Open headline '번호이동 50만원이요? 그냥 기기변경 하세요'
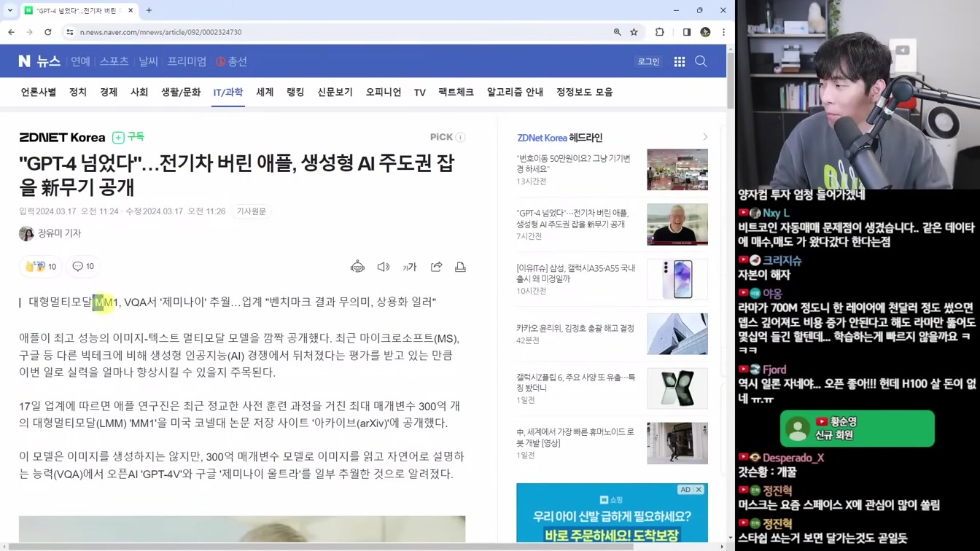The height and width of the screenshot is (551, 980). pos(573,163)
